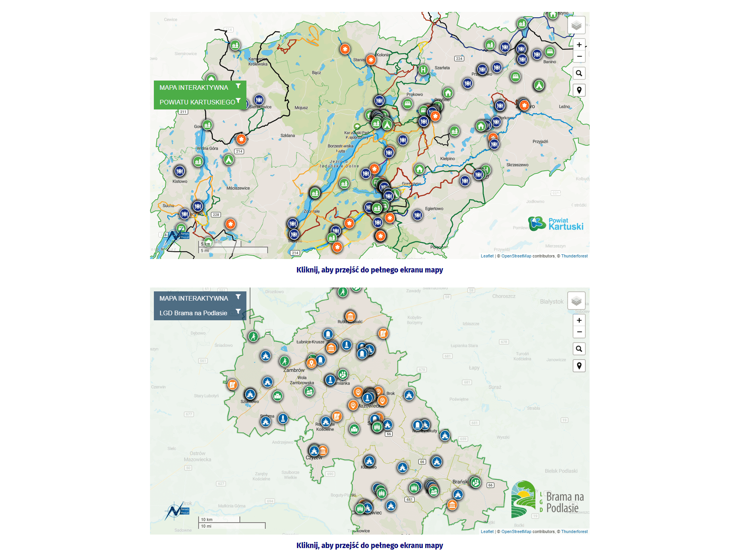Select the church marker at Klukowo
Viewport: 740px width, 560px height.
click(x=369, y=461)
